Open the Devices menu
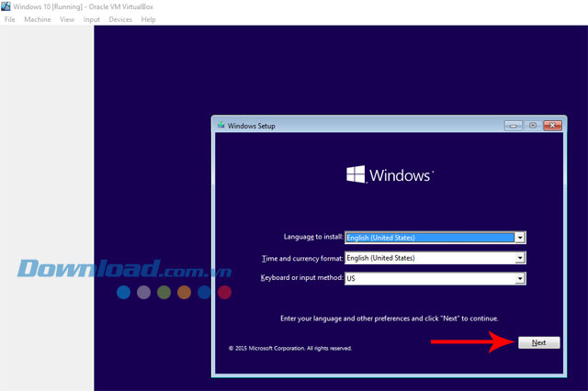The height and width of the screenshot is (391, 588). (x=120, y=19)
